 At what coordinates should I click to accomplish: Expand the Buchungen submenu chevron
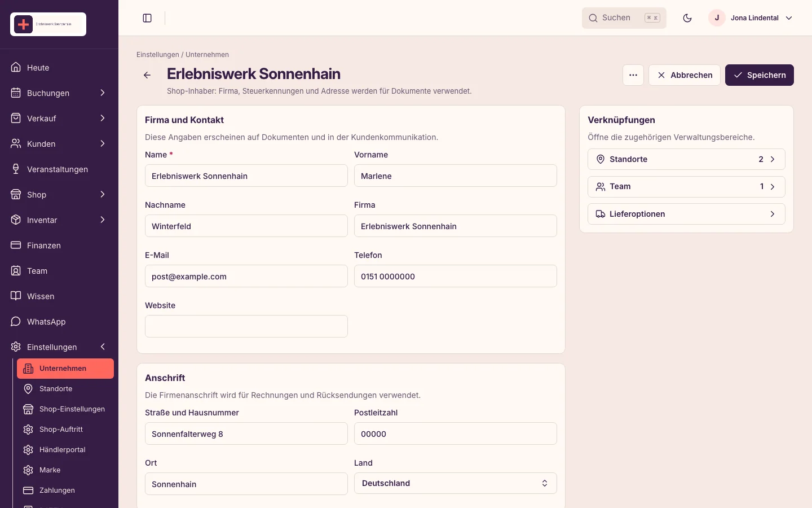[103, 93]
